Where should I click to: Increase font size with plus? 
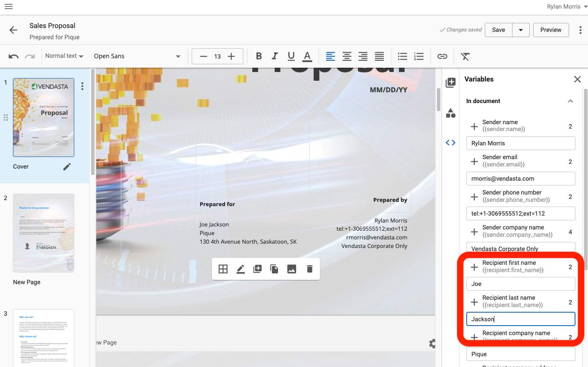point(231,56)
